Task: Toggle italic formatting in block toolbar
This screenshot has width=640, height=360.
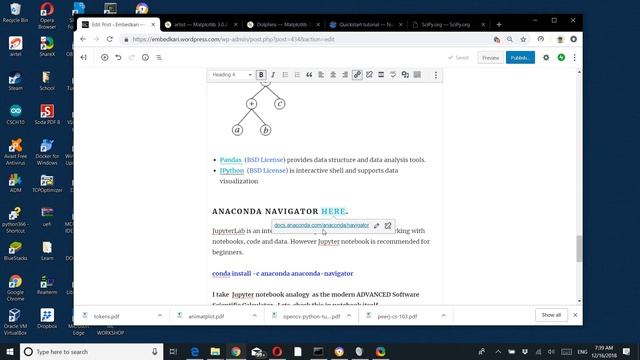Action: point(273,75)
